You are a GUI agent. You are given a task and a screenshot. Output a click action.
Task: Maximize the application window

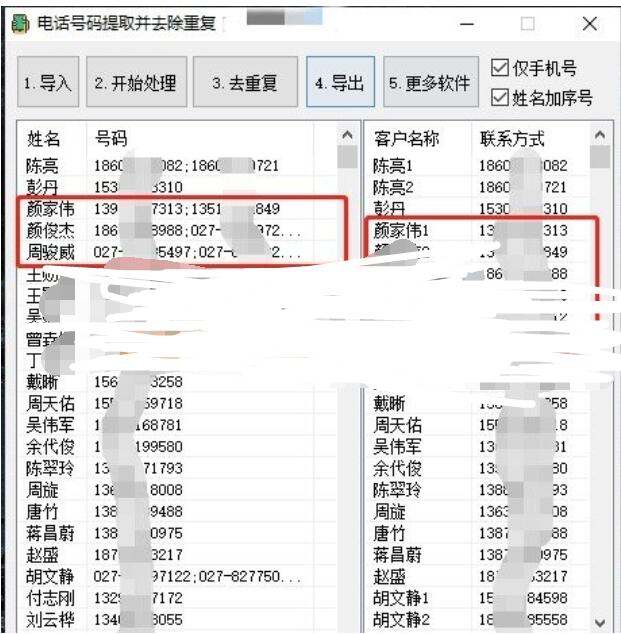click(x=527, y=23)
